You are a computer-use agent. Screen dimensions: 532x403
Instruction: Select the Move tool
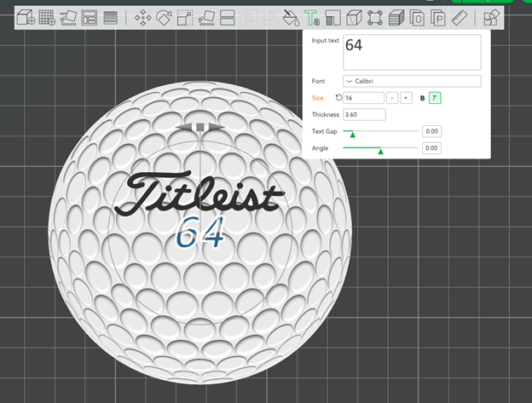coord(143,18)
